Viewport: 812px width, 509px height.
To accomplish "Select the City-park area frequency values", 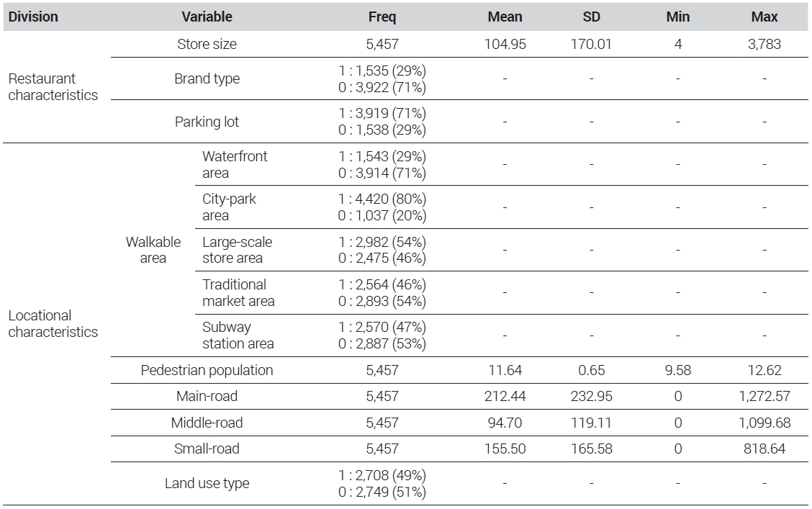I will (382, 207).
